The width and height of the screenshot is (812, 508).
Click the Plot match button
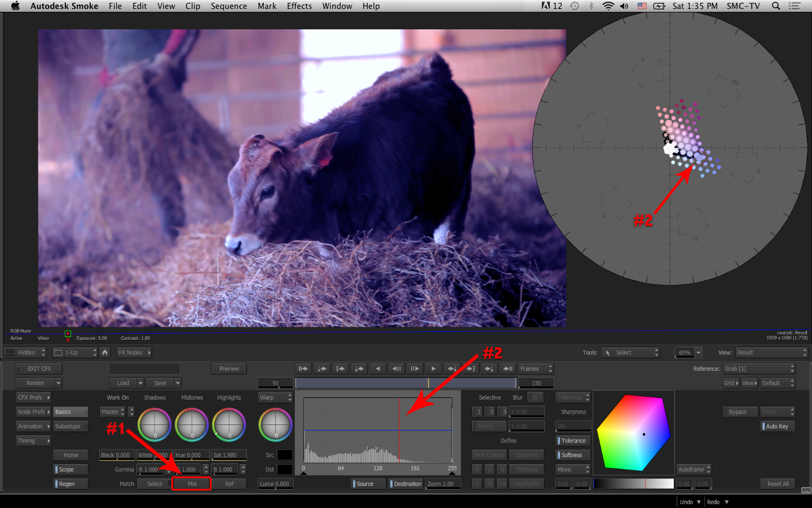pyautogui.click(x=192, y=484)
